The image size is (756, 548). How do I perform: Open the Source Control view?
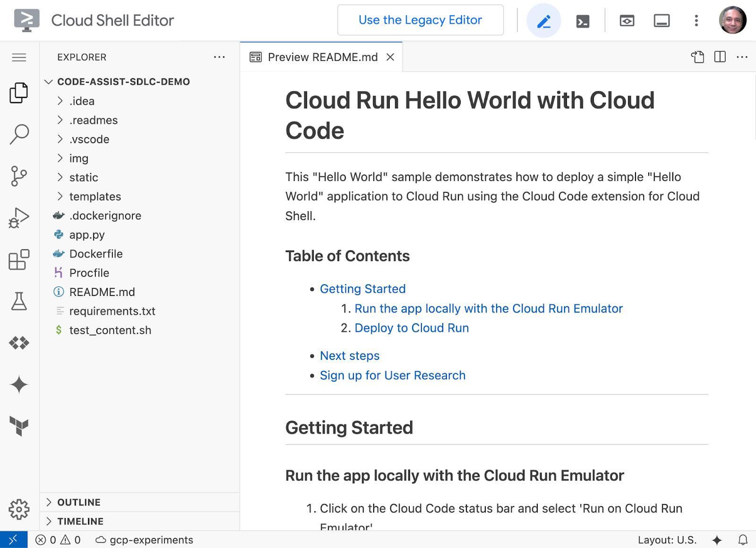tap(19, 176)
